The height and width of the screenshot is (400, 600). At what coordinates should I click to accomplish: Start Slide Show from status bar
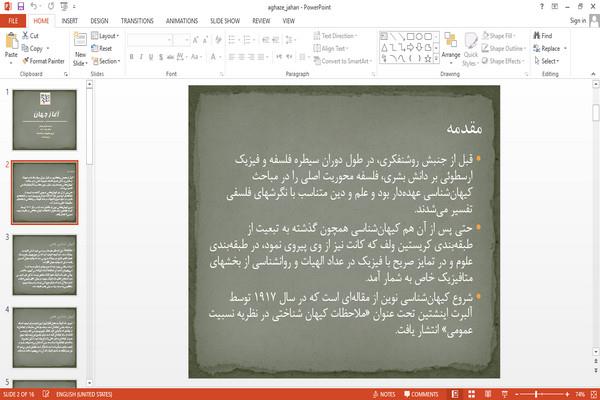click(x=504, y=394)
